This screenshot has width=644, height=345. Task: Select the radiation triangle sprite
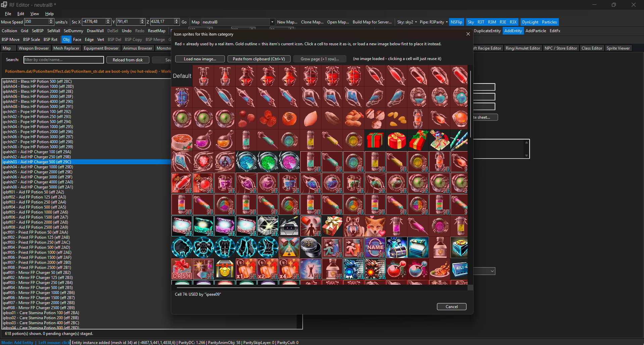(x=289, y=247)
